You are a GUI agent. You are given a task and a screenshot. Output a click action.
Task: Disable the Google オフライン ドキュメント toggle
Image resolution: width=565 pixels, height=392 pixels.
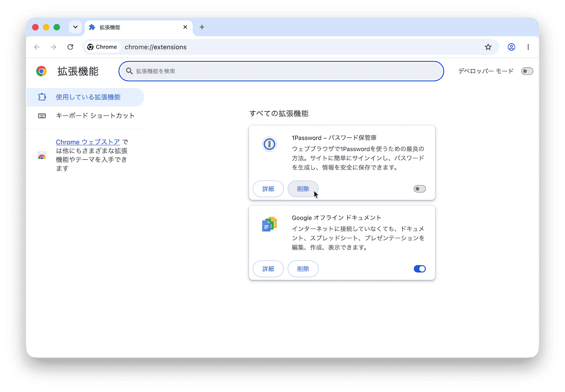pos(420,269)
